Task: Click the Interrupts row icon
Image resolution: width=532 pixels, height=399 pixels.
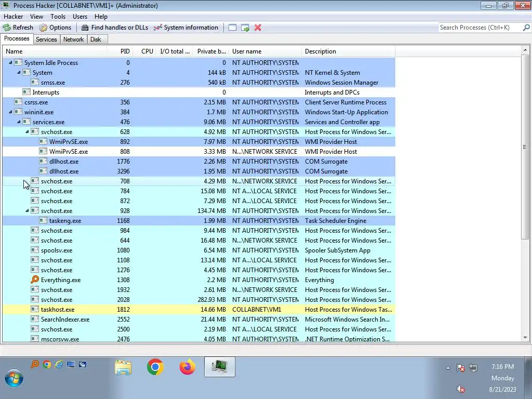Action: coord(26,92)
